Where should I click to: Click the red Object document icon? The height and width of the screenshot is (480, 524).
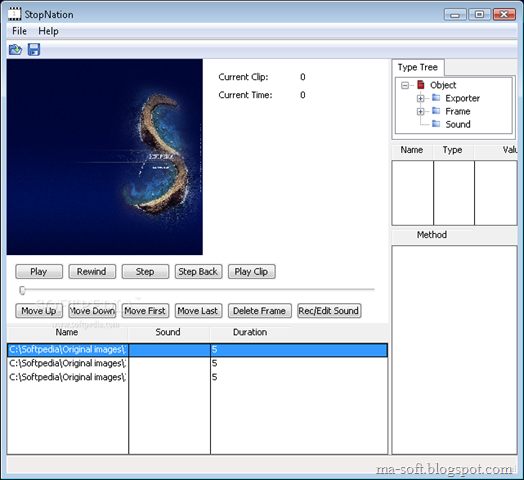421,85
